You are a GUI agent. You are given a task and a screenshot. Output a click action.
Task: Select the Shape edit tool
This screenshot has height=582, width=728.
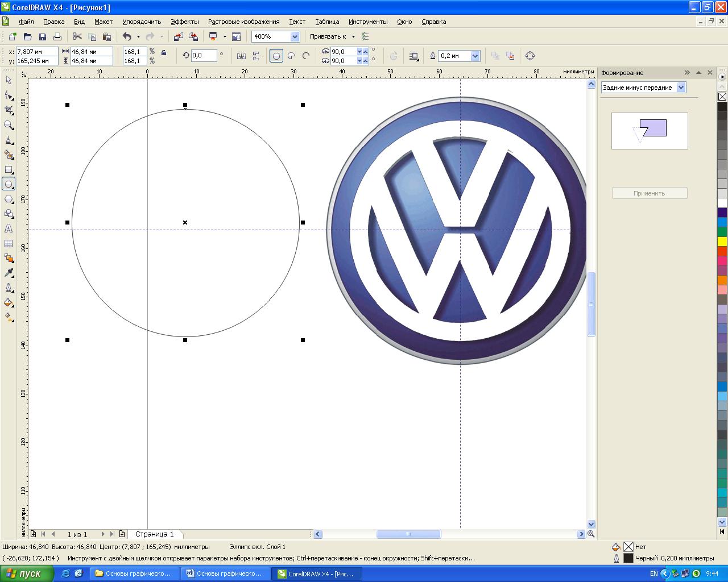pos(9,95)
